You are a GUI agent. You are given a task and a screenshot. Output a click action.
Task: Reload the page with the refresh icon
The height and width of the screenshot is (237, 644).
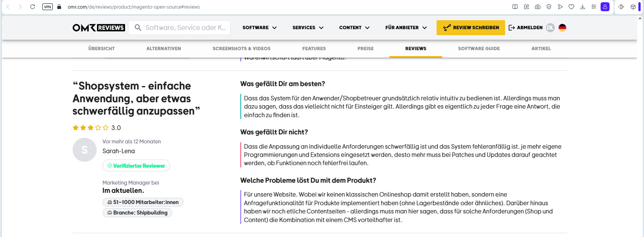coord(33,7)
